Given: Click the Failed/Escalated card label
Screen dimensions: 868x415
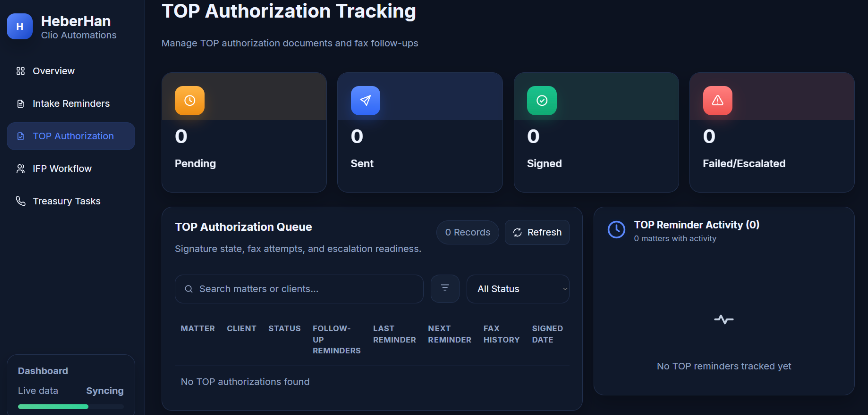Looking at the screenshot, I should click(x=744, y=164).
